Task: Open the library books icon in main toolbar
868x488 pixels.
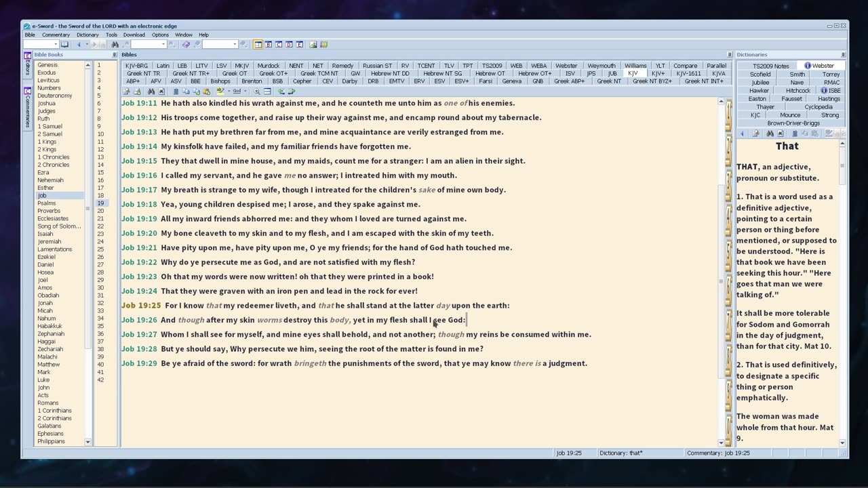Action: (x=323, y=44)
